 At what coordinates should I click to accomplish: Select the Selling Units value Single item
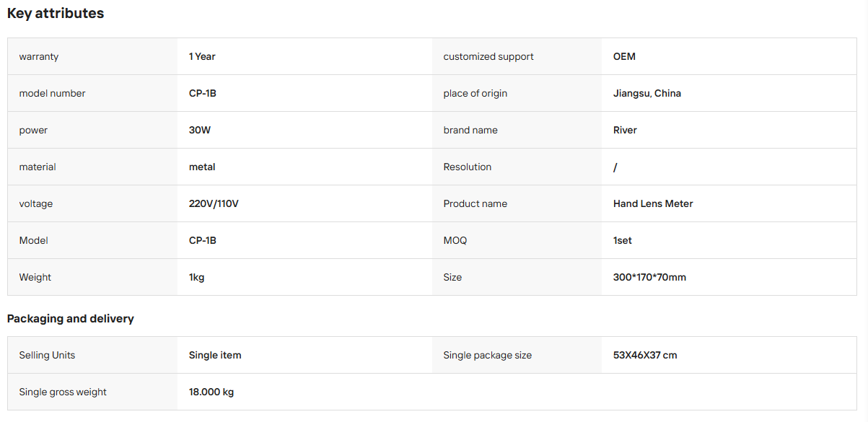tap(215, 355)
